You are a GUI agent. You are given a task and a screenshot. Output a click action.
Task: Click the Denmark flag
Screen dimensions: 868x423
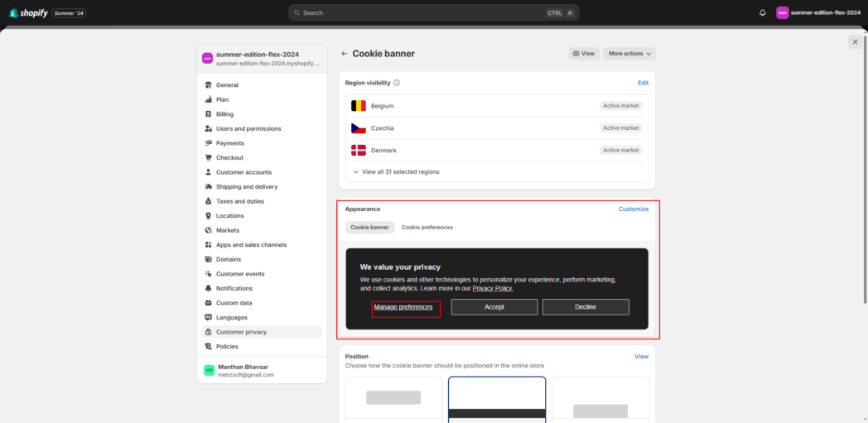(358, 150)
